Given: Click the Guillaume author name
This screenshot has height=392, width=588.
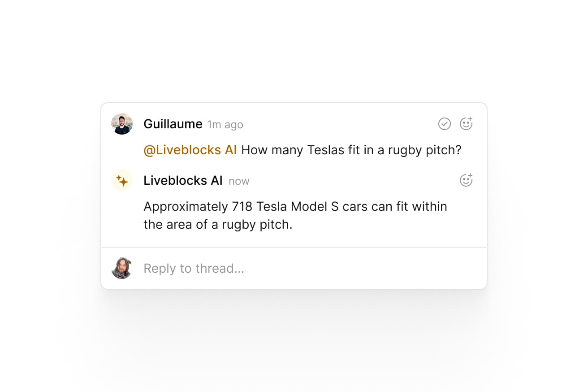Looking at the screenshot, I should (x=173, y=124).
